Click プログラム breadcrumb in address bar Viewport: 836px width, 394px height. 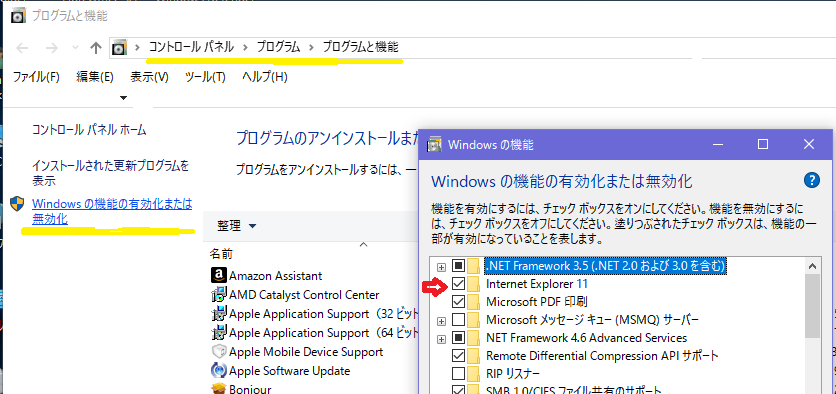pyautogui.click(x=278, y=47)
